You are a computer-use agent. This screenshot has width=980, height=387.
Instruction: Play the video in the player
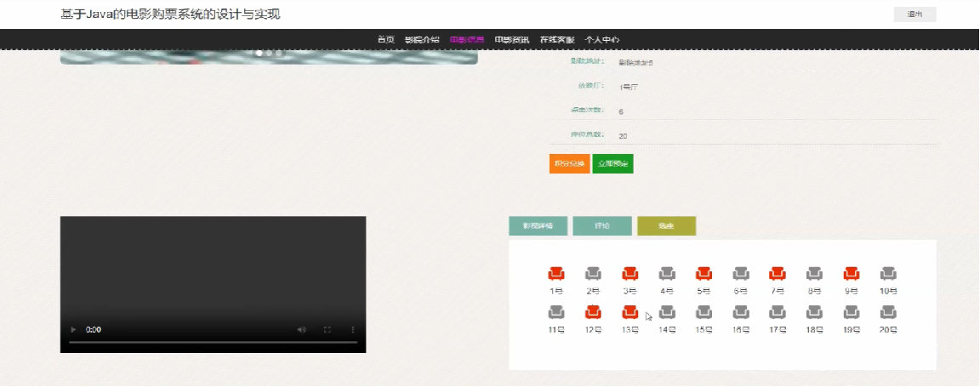pos(74,329)
